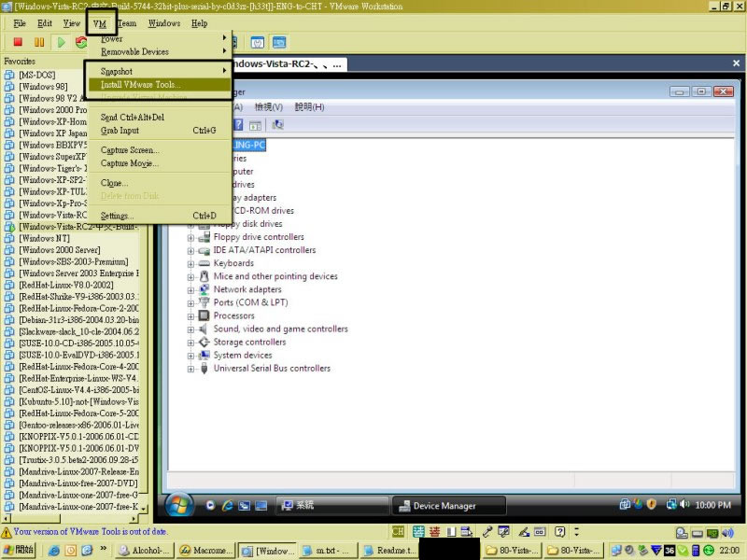Click the Mice and other pointing devices icon

[x=204, y=276]
